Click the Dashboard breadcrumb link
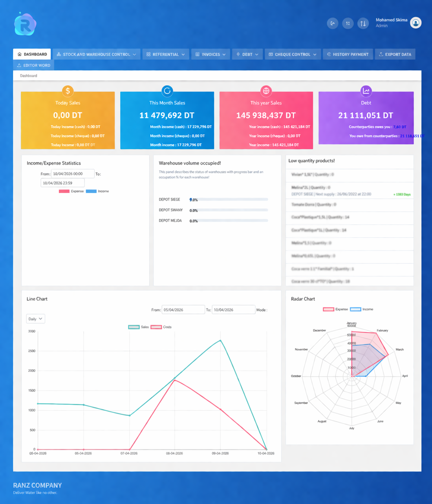 [x=29, y=76]
